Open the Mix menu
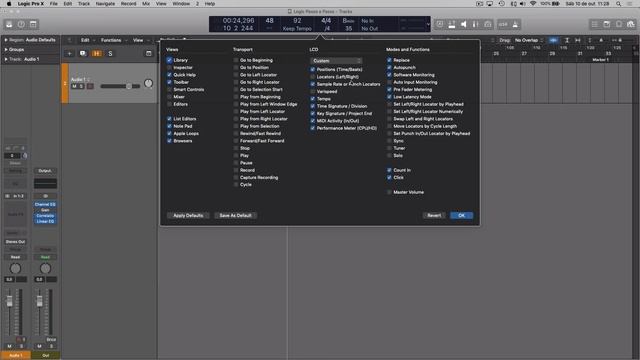Image resolution: width=640 pixels, height=360 pixels. coord(146,4)
